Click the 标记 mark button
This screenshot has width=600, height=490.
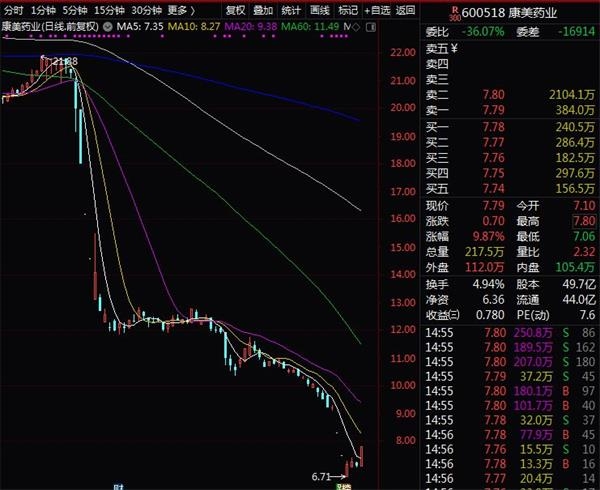point(348,10)
